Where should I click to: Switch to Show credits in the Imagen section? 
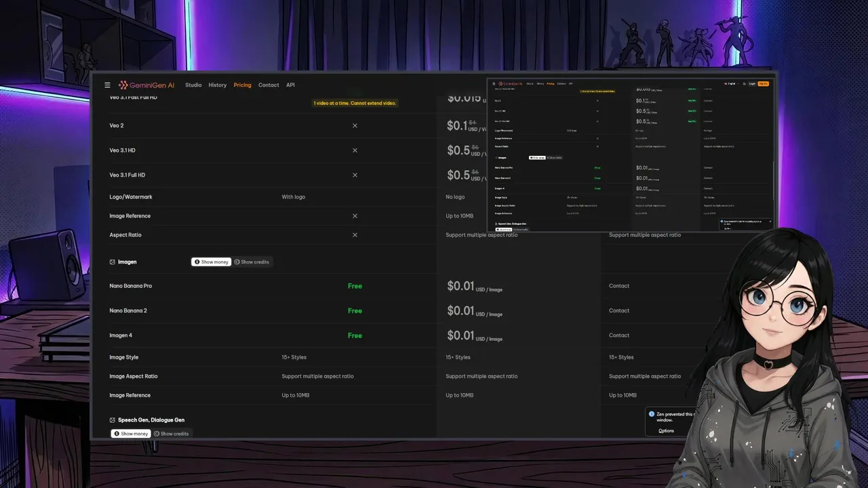point(252,262)
